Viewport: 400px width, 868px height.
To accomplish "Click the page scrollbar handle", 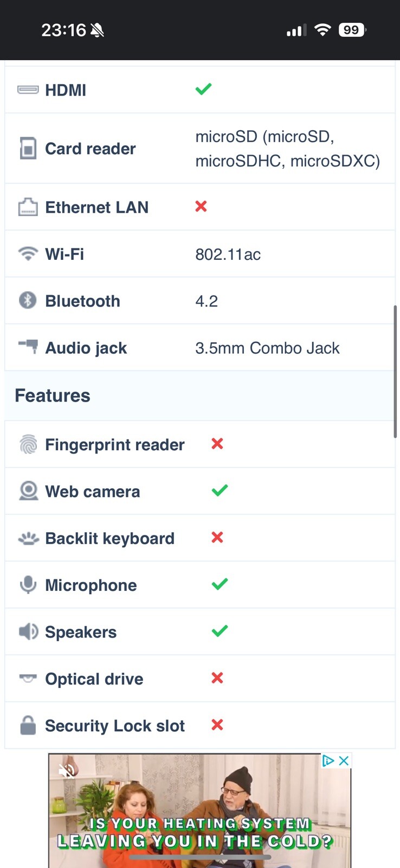I will [x=396, y=372].
